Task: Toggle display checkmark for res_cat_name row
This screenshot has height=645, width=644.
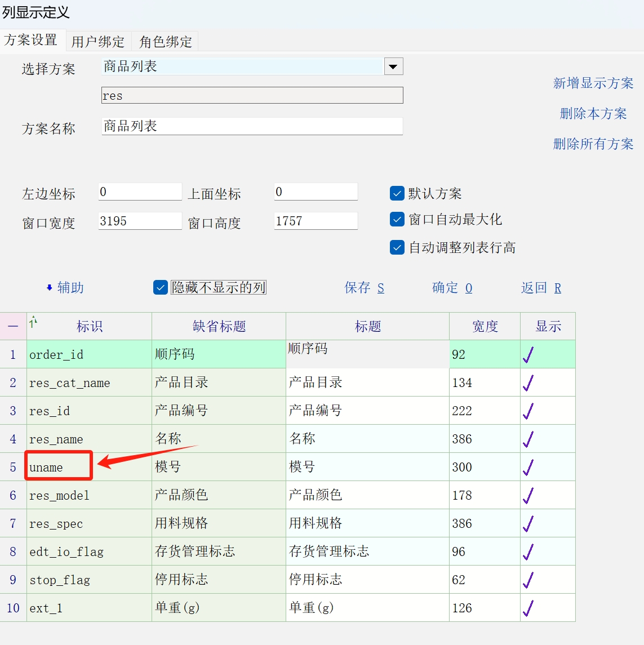Action: pos(528,382)
